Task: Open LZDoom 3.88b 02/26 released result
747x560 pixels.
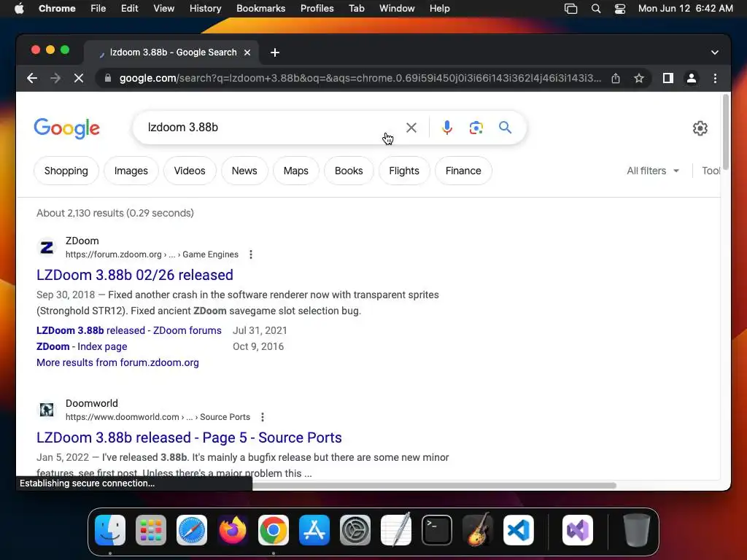Action: [x=135, y=275]
